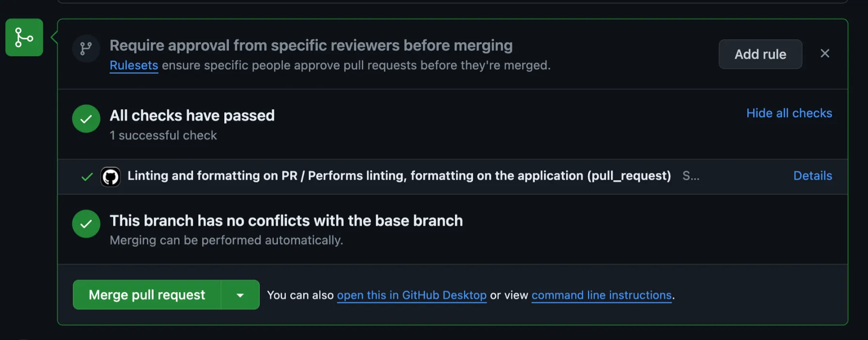The width and height of the screenshot is (868, 340).
Task: Click the branch icon beside Require approval
Action: click(x=86, y=48)
